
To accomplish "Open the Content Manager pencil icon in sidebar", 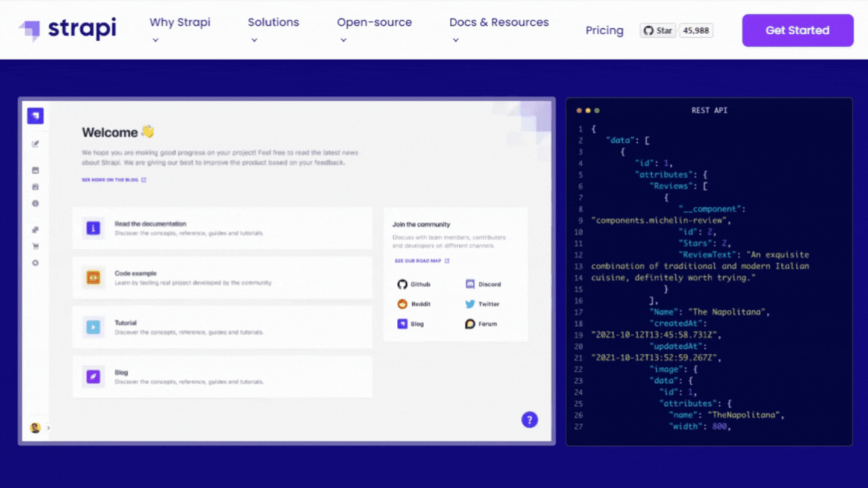I will pyautogui.click(x=36, y=143).
